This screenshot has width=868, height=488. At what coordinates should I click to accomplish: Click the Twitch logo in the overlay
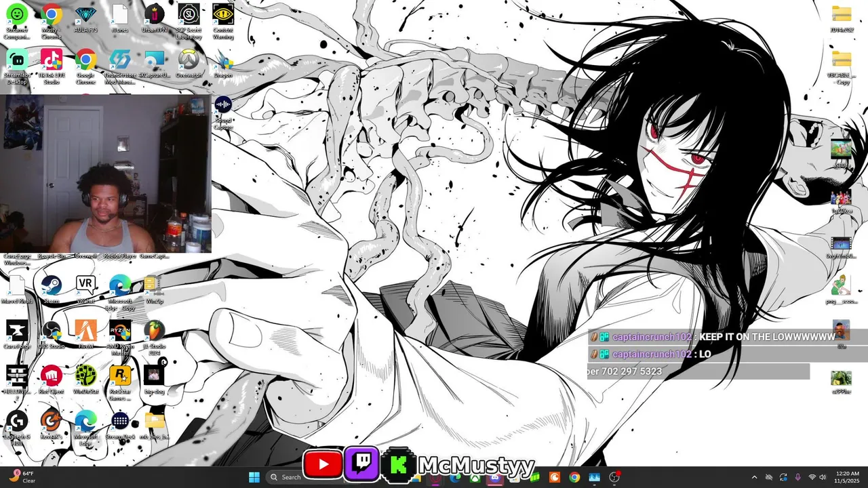pyautogui.click(x=362, y=464)
